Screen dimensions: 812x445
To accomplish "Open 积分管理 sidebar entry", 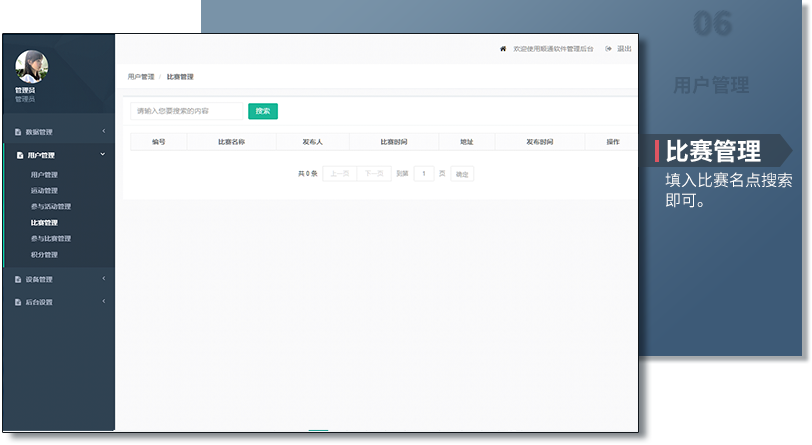I will (x=44, y=254).
